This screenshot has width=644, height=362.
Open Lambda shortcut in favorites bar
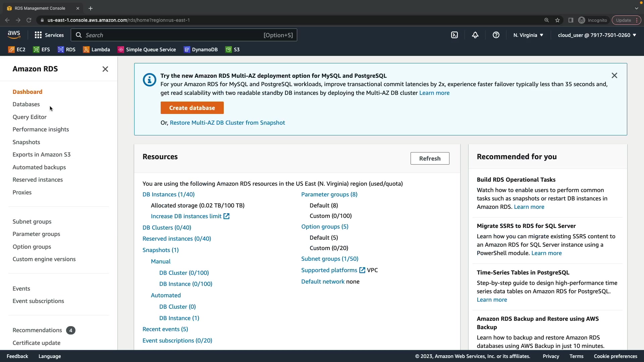coord(97,50)
